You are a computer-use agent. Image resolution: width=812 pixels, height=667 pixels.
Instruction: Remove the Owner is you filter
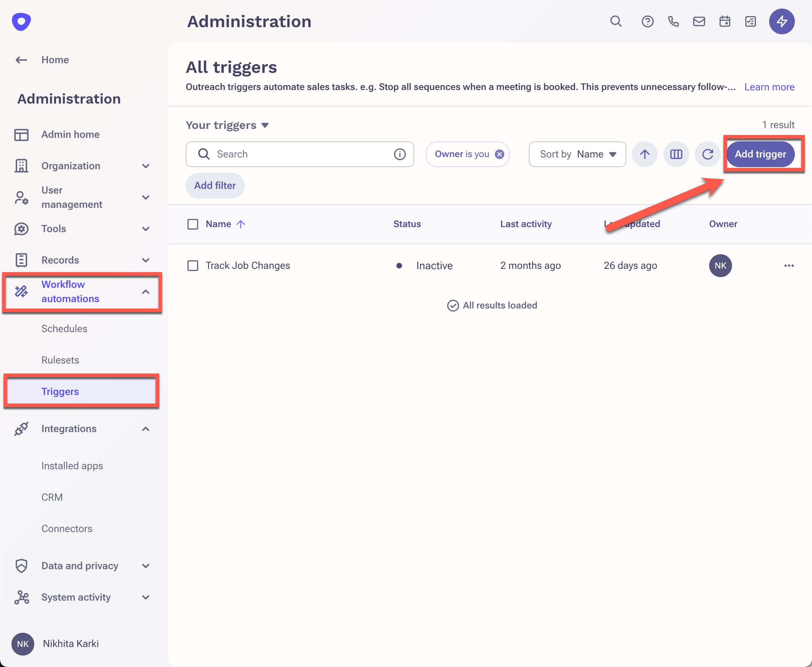tap(499, 154)
